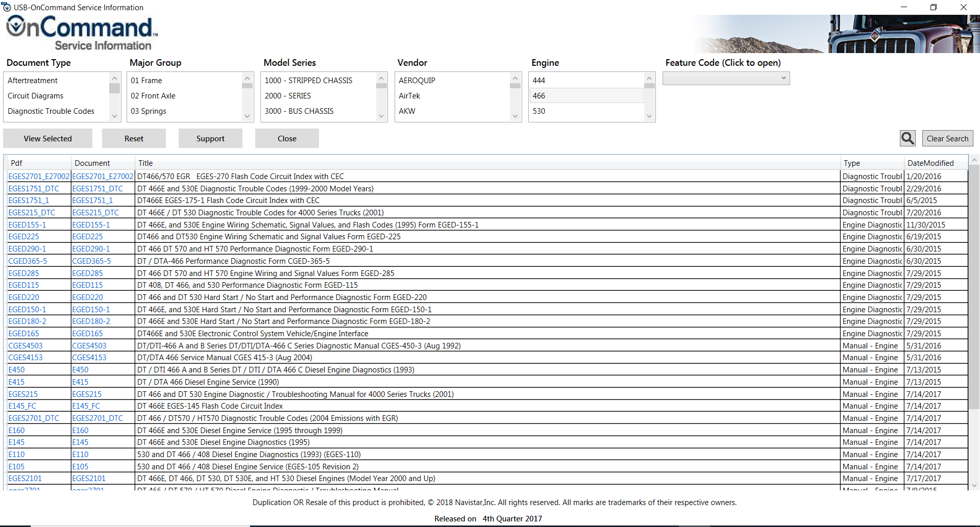Select AirTek vendor
Viewport: 980px width, 527px height.
tap(453, 95)
